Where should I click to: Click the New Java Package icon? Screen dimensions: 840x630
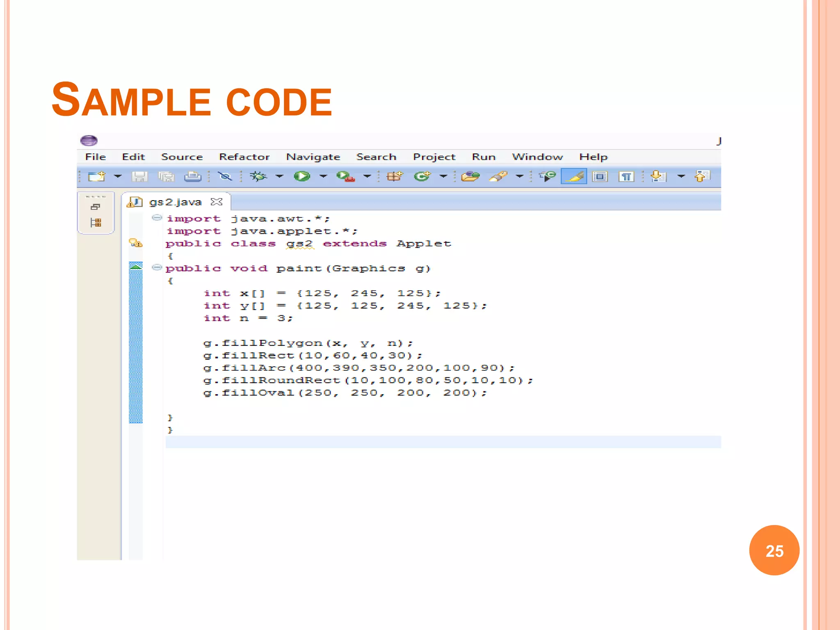pyautogui.click(x=395, y=176)
